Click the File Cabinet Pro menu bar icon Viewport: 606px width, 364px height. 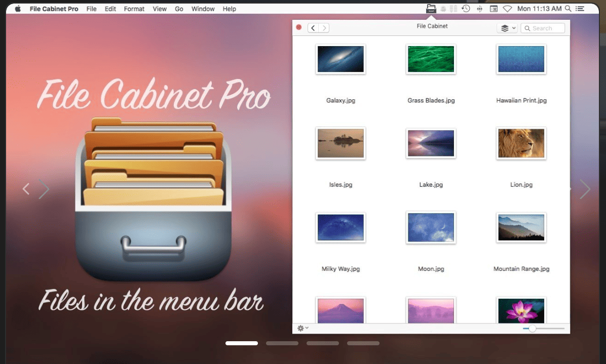[x=431, y=9]
